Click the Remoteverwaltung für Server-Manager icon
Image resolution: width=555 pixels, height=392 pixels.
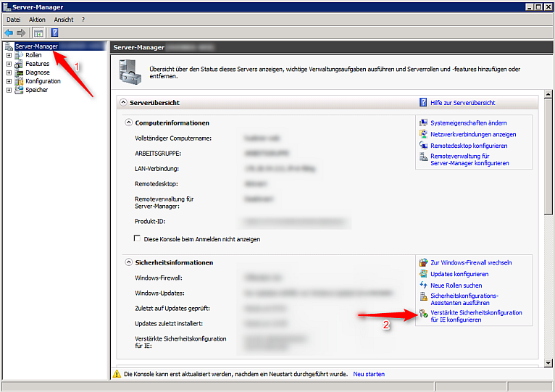click(x=423, y=157)
